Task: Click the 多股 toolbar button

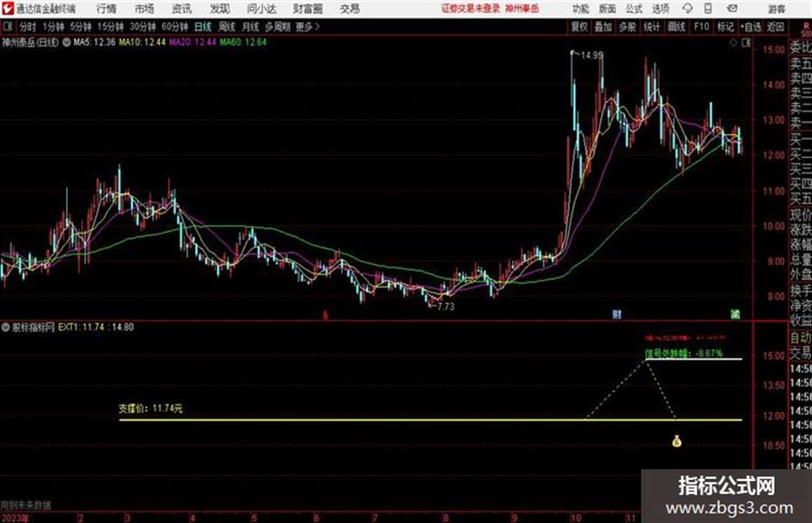Action: (x=627, y=27)
